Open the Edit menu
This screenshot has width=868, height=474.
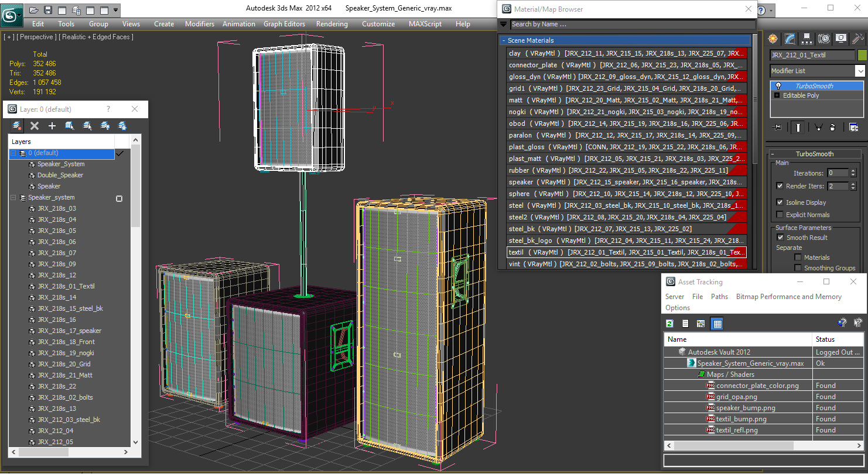click(x=38, y=24)
